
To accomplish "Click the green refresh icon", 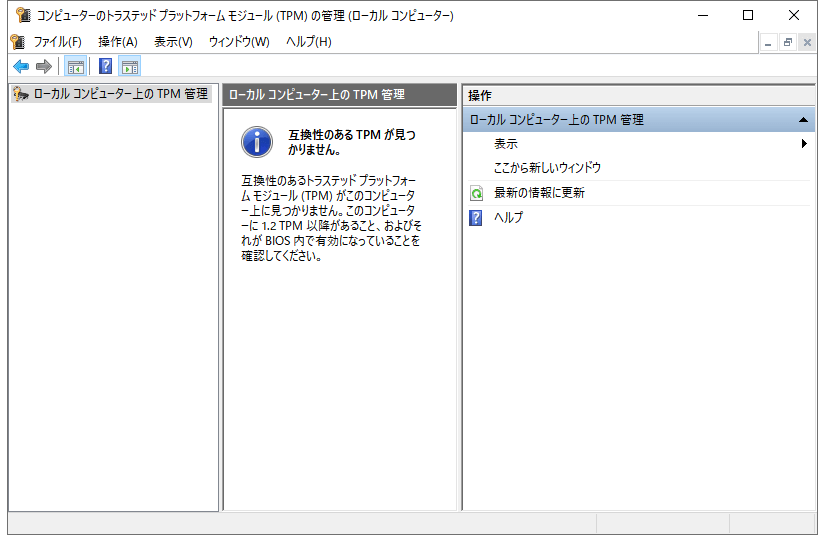I will click(x=476, y=193).
